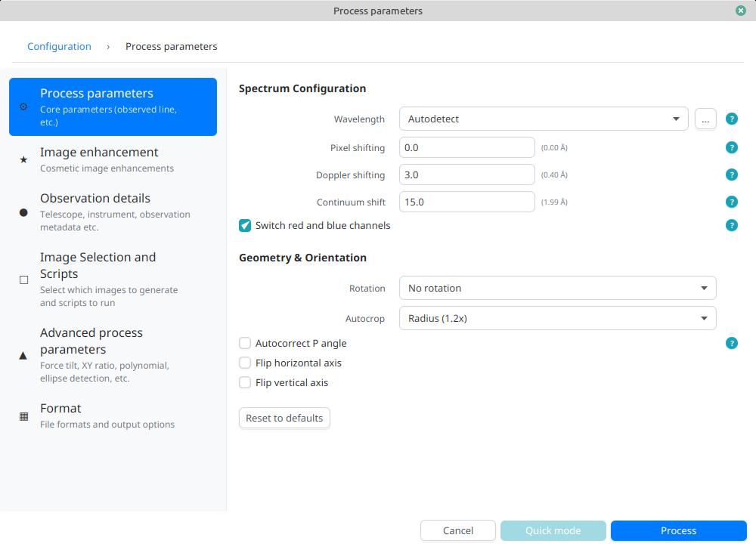Click the Continuum shift help icon
756x550 pixels.
pyautogui.click(x=731, y=202)
